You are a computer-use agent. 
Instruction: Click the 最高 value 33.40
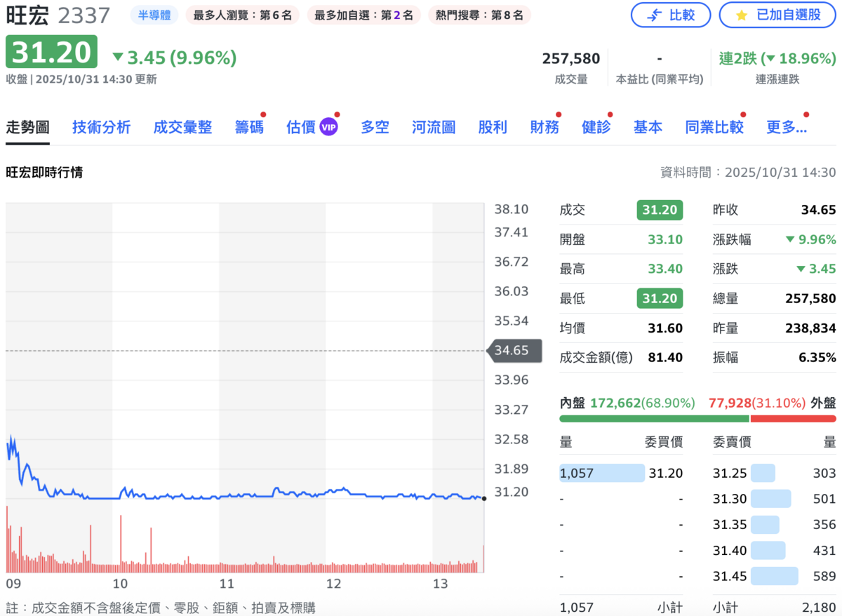[664, 269]
